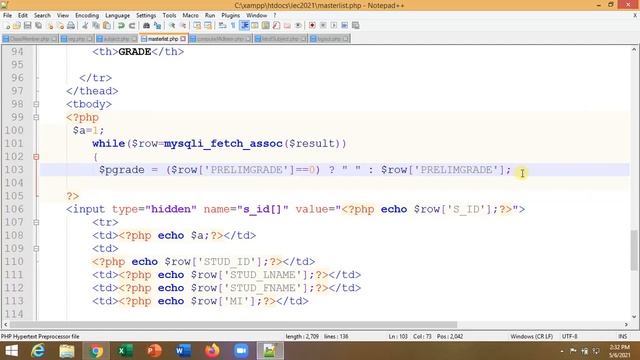Open the ? help menu

coord(275,15)
